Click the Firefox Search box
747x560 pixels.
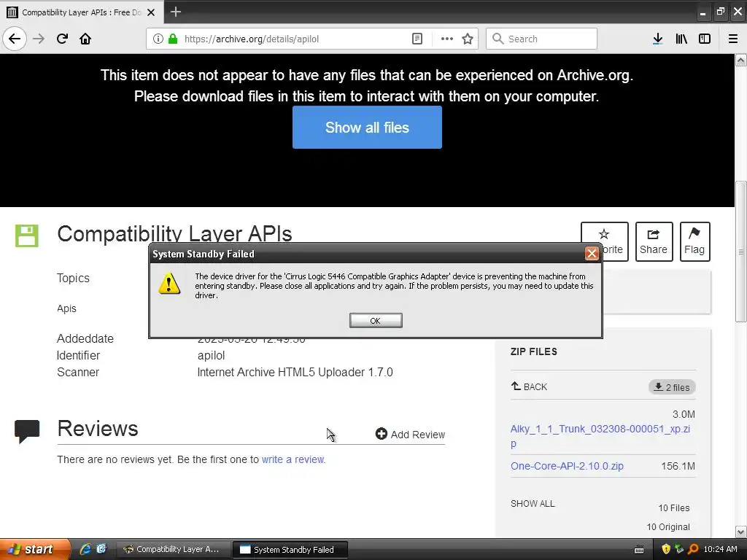(x=541, y=39)
